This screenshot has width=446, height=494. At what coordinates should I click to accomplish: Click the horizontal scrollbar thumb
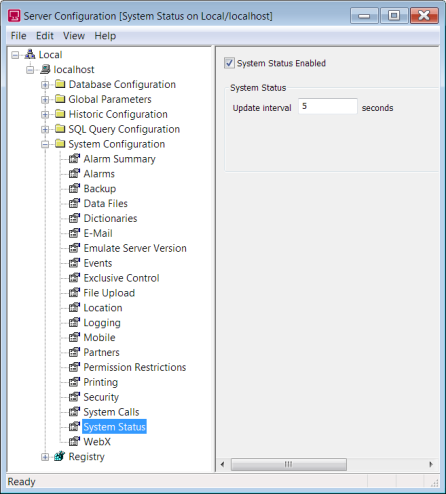click(289, 464)
